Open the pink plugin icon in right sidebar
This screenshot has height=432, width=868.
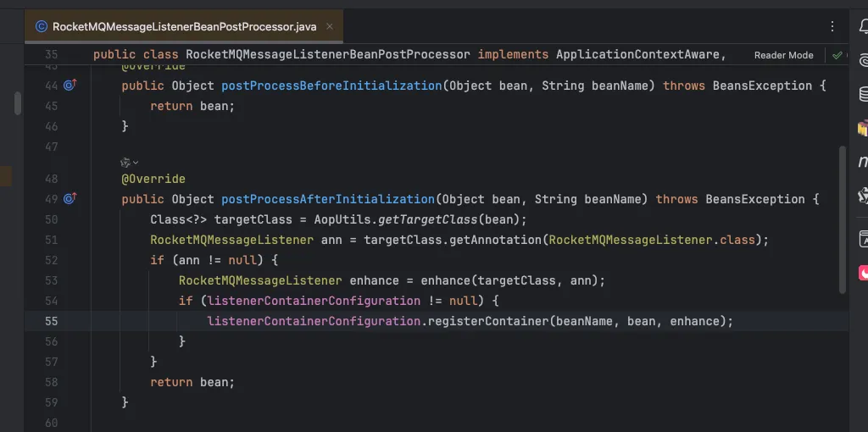tap(864, 273)
